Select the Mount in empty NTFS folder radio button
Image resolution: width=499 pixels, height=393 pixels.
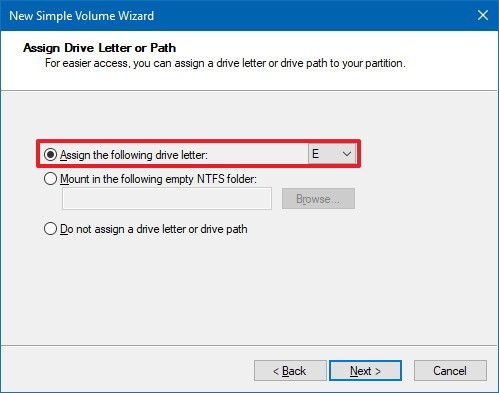click(x=50, y=179)
